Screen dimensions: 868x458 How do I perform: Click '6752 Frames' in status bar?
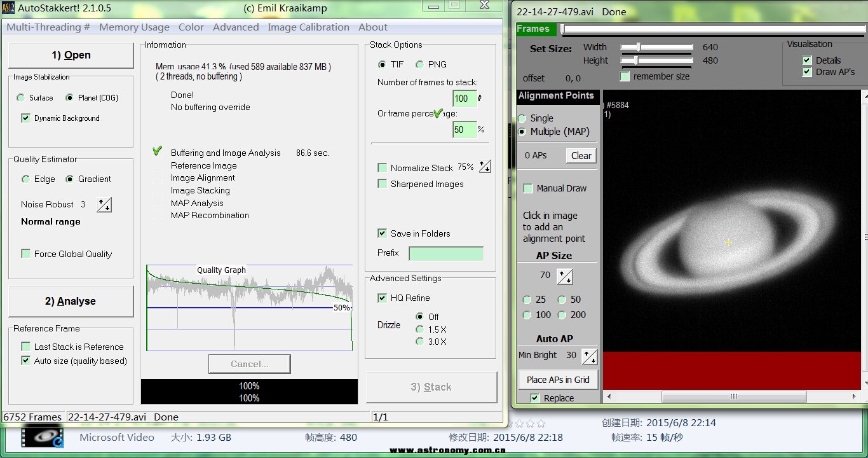[32, 417]
